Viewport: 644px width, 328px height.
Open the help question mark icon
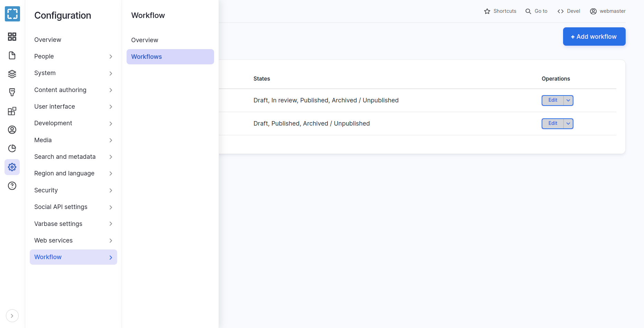pos(12,186)
